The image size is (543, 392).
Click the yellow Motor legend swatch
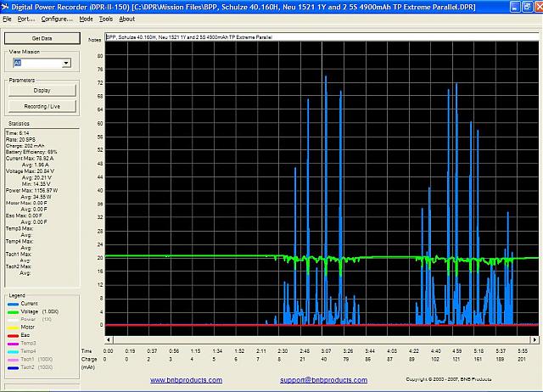(12, 327)
